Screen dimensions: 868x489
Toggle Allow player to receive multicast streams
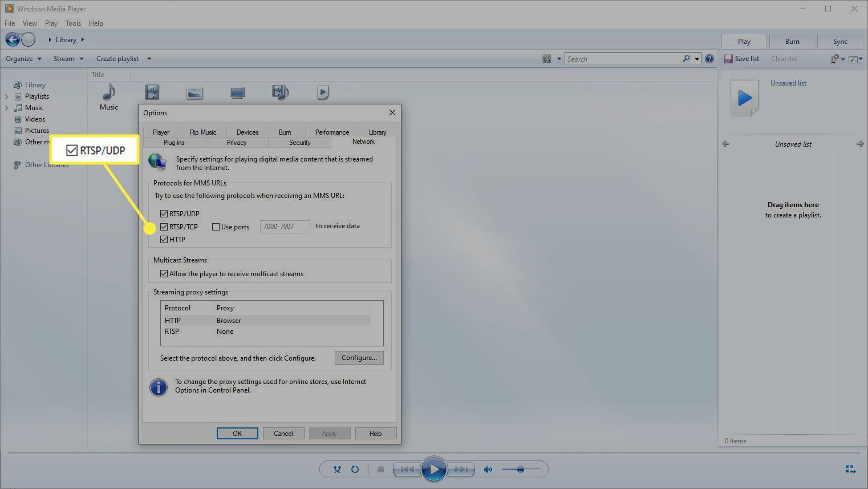(164, 274)
